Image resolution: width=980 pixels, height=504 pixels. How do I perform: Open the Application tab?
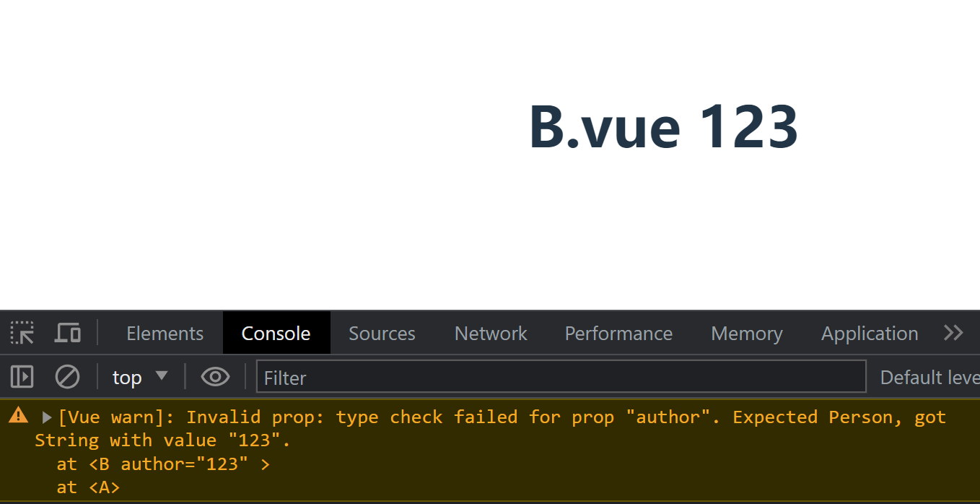point(870,333)
